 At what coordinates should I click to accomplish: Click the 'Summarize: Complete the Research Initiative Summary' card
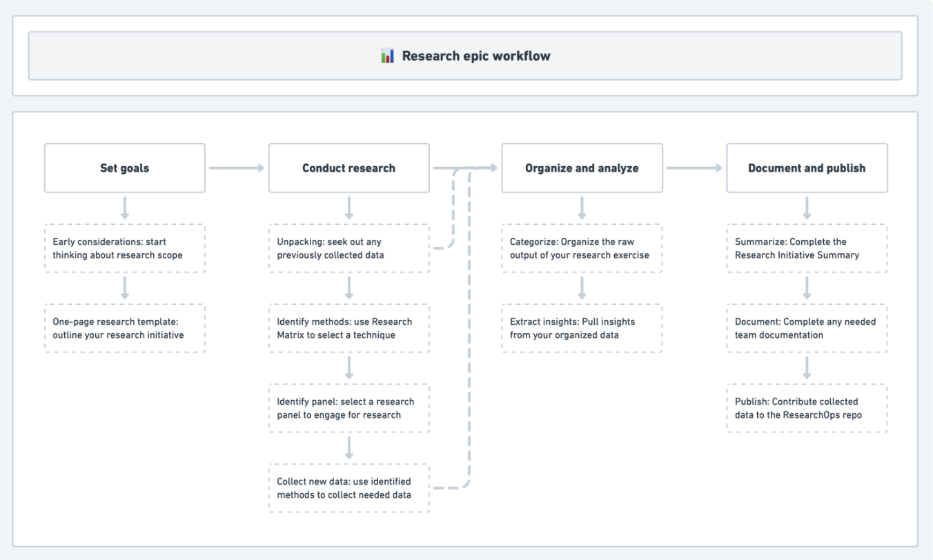pyautogui.click(x=807, y=248)
